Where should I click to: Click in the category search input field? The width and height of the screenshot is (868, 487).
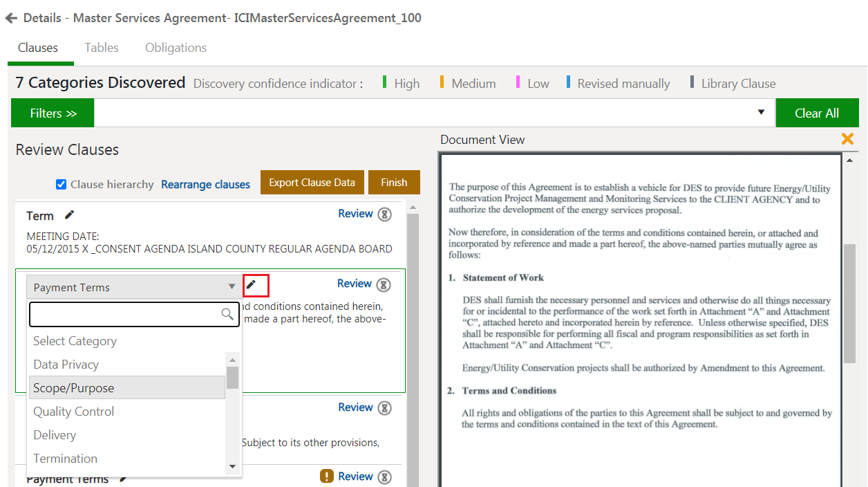pos(124,314)
